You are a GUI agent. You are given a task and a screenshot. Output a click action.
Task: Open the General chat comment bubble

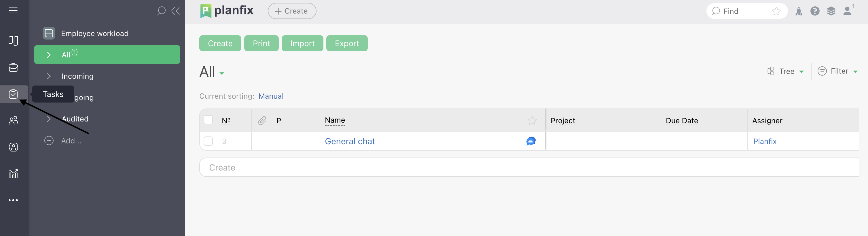[531, 141]
